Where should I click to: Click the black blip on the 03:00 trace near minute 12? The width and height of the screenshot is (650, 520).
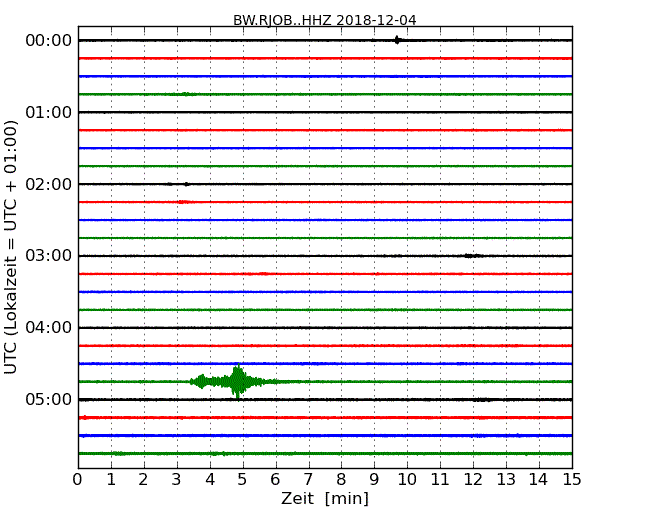pos(473,256)
